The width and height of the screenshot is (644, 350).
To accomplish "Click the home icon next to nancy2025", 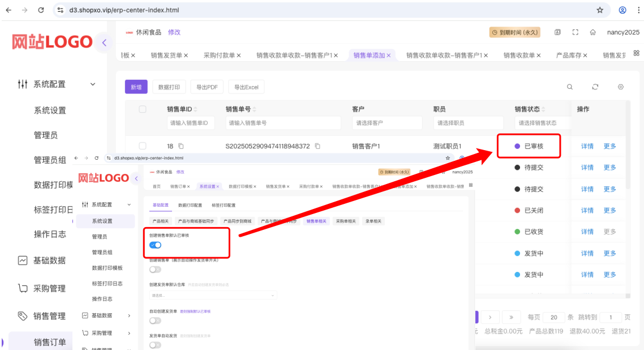I will (593, 32).
